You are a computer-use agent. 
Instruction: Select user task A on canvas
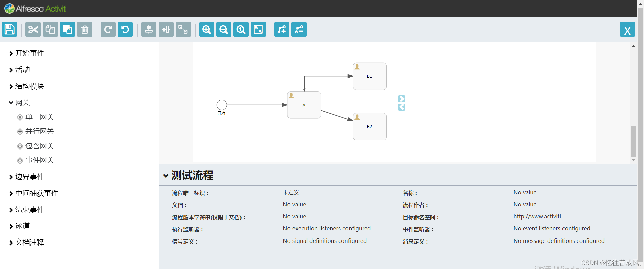pyautogui.click(x=304, y=105)
